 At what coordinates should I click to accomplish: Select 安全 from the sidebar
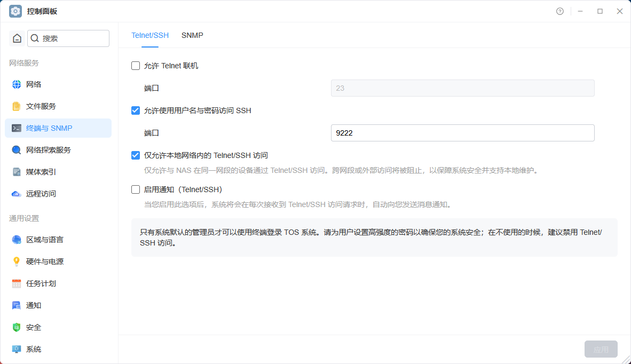point(33,327)
